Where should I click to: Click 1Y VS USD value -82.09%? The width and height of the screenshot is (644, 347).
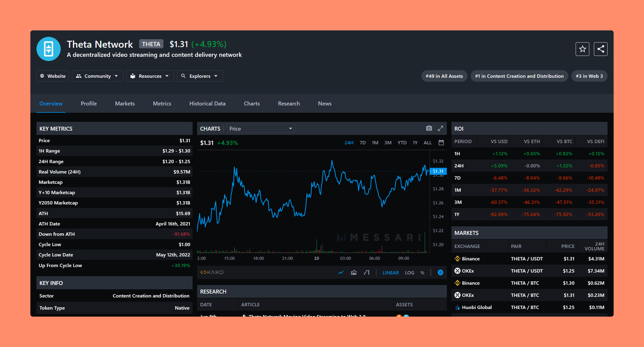498,214
